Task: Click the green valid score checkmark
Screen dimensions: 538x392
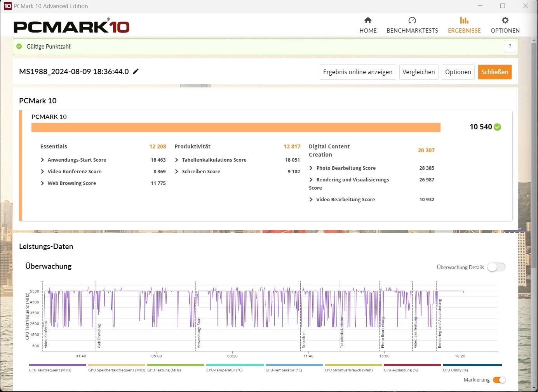Action: pos(498,127)
